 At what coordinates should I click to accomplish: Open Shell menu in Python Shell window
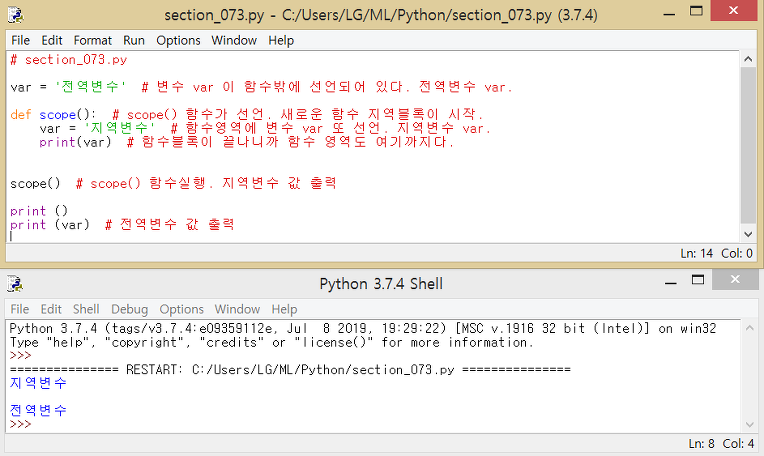click(86, 309)
